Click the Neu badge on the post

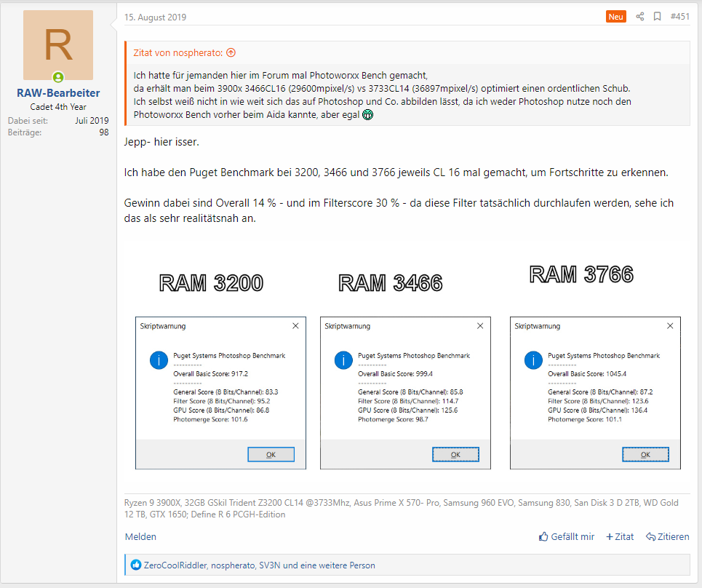tap(615, 17)
